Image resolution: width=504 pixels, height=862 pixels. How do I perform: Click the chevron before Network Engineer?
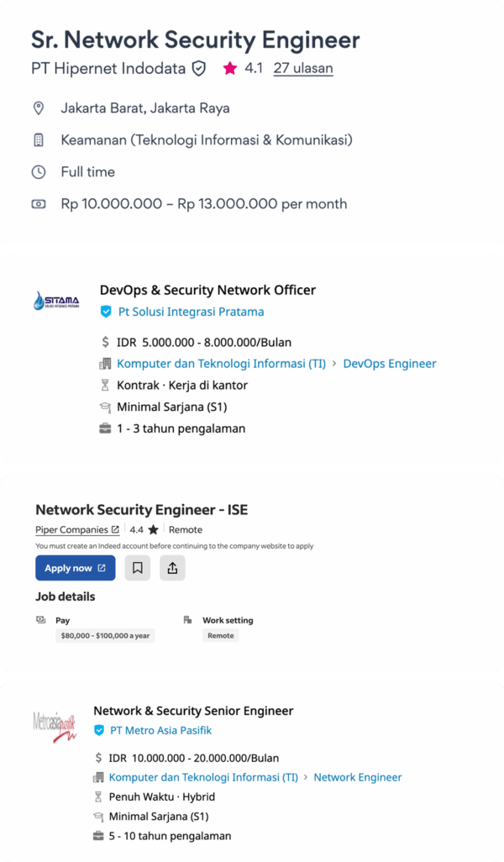click(x=307, y=777)
